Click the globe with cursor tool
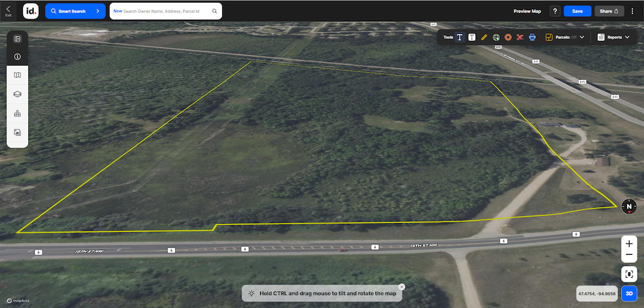644x308 pixels. click(497, 37)
